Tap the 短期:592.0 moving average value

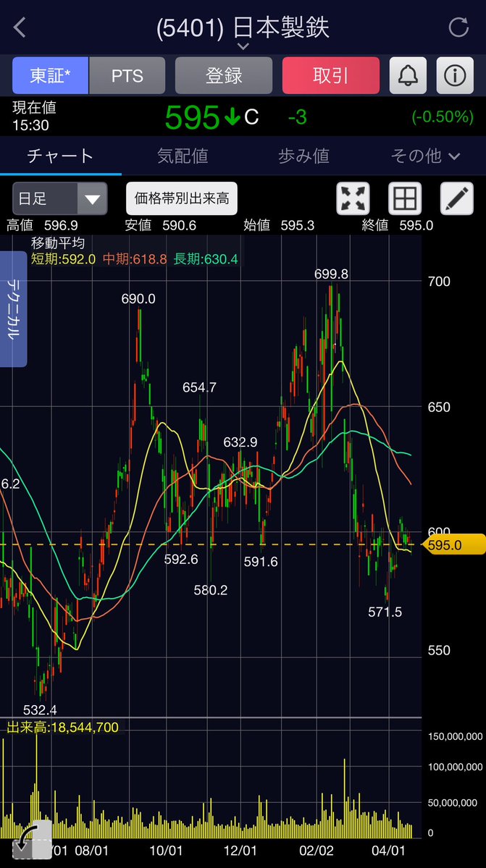[63, 259]
